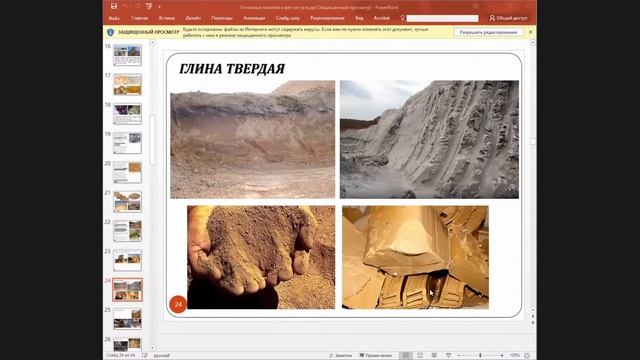This screenshot has width=640, height=360.
Task: Switch to the Переходы ribbon tab
Action: pos(222,18)
